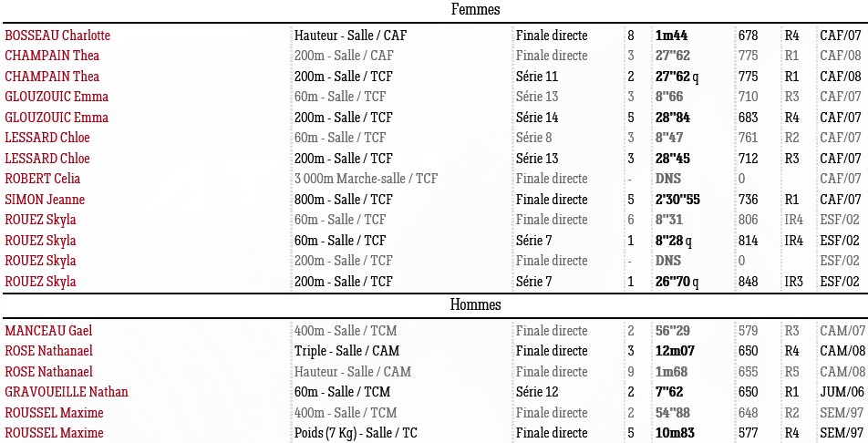Open GRAVOUEILLE Nathan's athlete page

(67, 392)
